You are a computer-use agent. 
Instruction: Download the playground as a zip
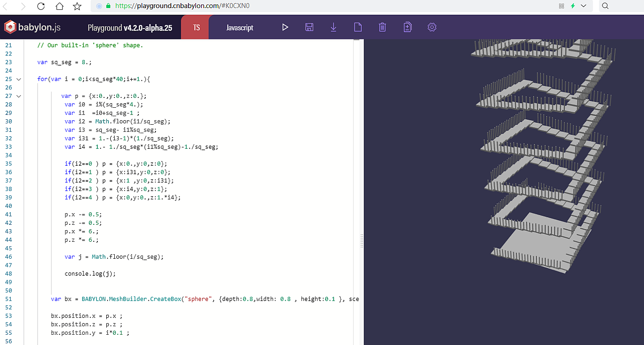[333, 27]
